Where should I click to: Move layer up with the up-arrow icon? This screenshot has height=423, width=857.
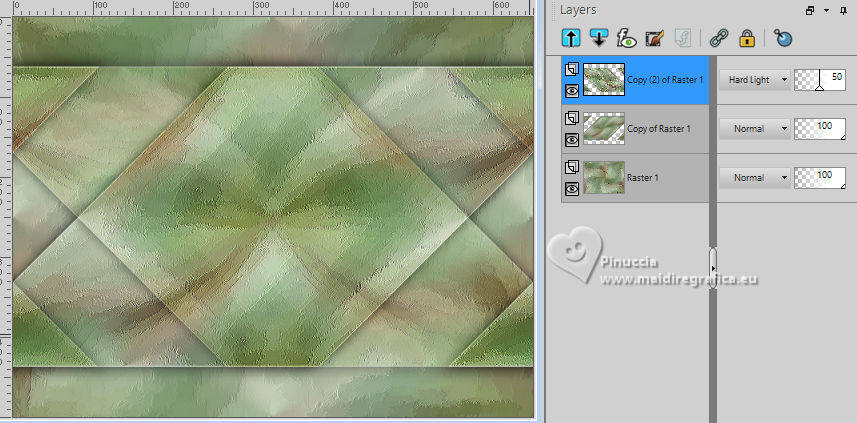tap(571, 38)
